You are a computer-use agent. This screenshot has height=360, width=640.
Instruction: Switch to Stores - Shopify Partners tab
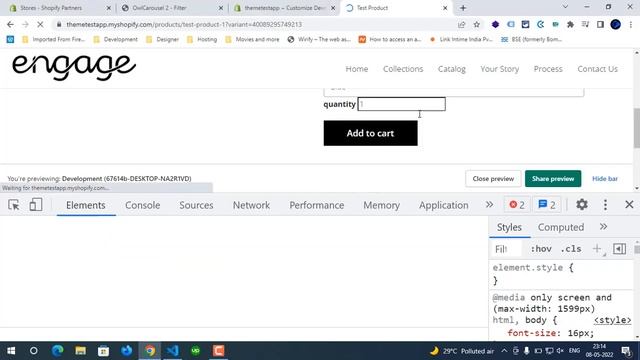tap(58, 8)
